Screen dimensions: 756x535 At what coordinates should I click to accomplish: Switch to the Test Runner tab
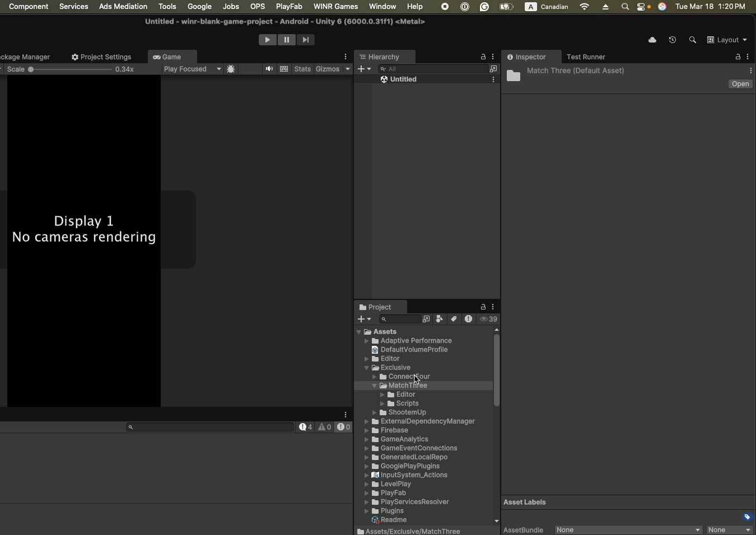tap(586, 57)
